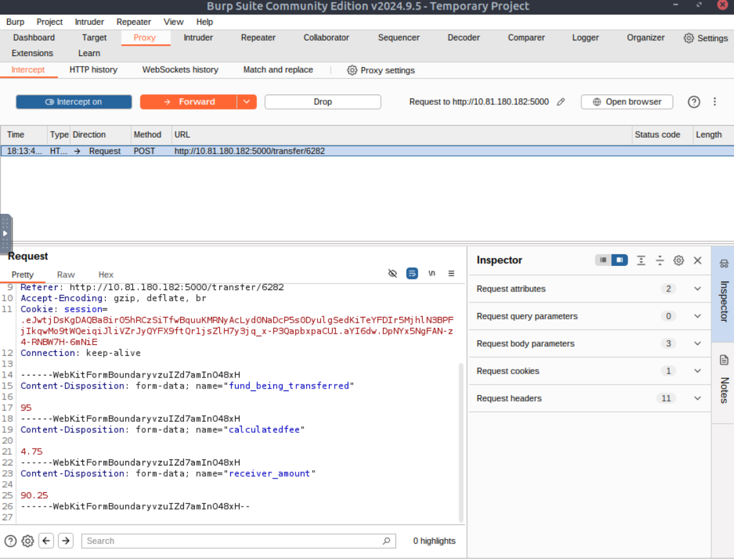Image resolution: width=734 pixels, height=560 pixels.
Task: Open the Notes side panel
Action: click(x=724, y=379)
